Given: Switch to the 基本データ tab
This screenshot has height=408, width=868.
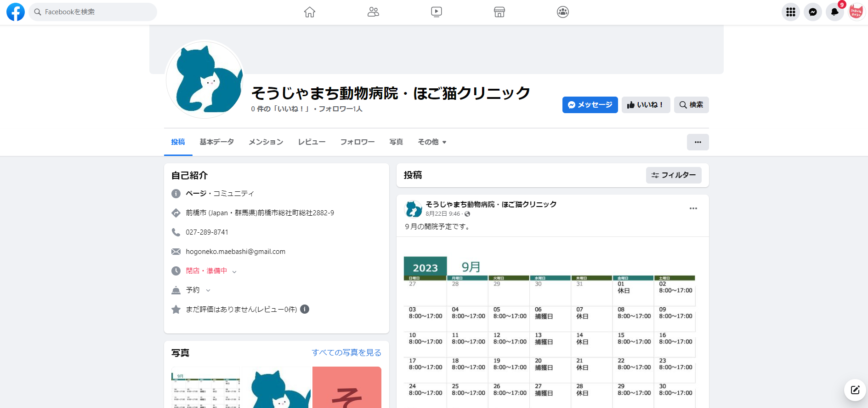Looking at the screenshot, I should 216,142.
